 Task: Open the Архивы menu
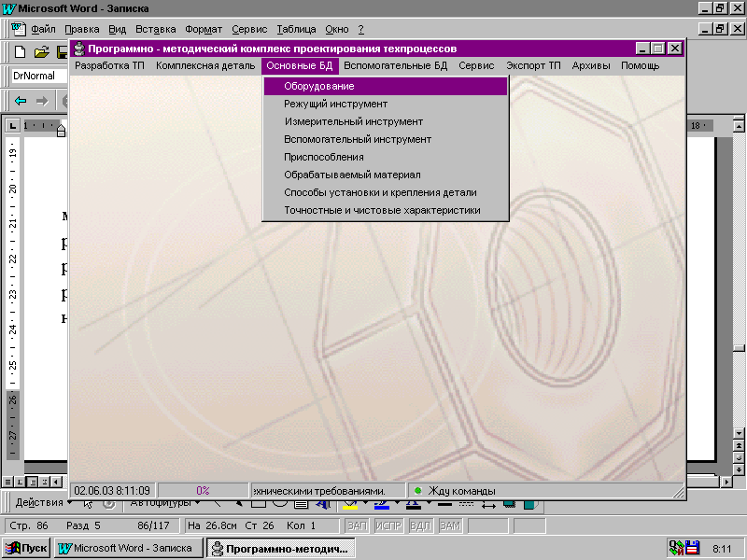click(x=591, y=65)
